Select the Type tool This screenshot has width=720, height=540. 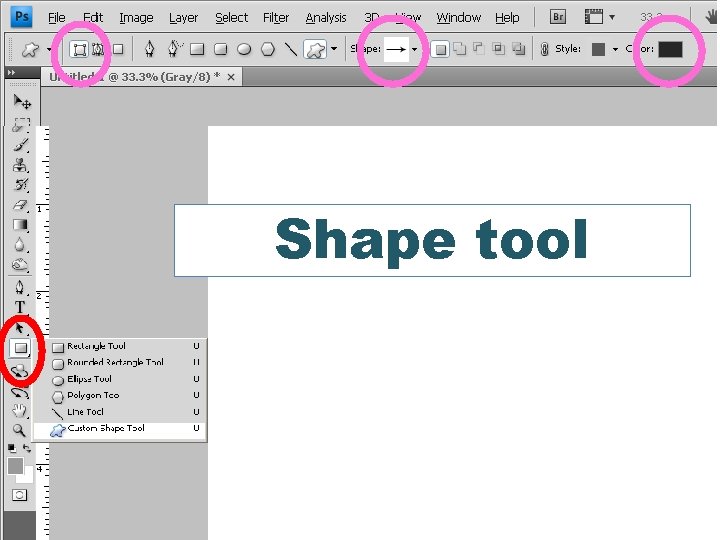point(20,307)
